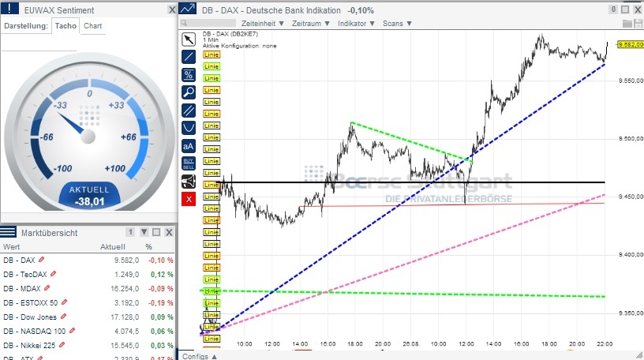Click the chart line icon beside DB - DAX title
This screenshot has height=360, width=644.
tap(187, 8)
